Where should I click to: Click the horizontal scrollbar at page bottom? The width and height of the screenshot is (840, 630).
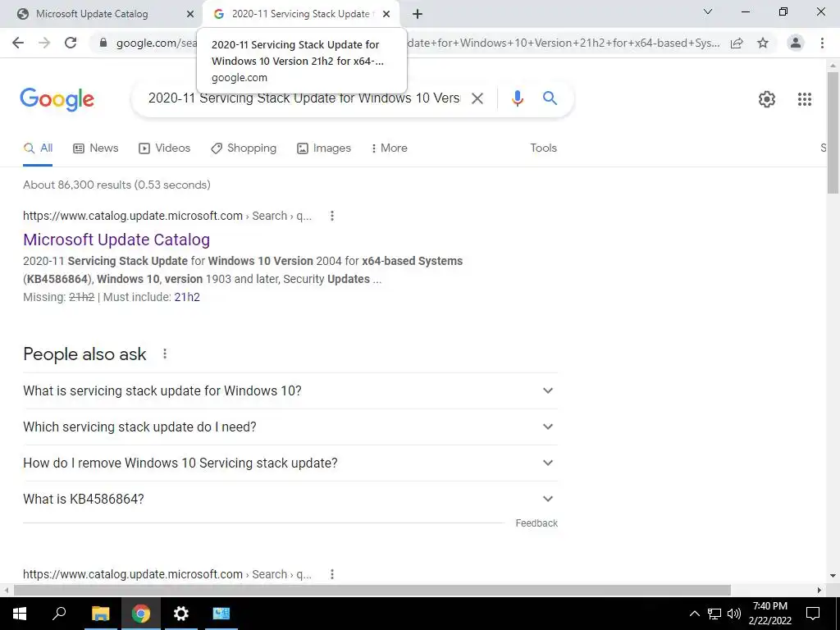point(372,590)
